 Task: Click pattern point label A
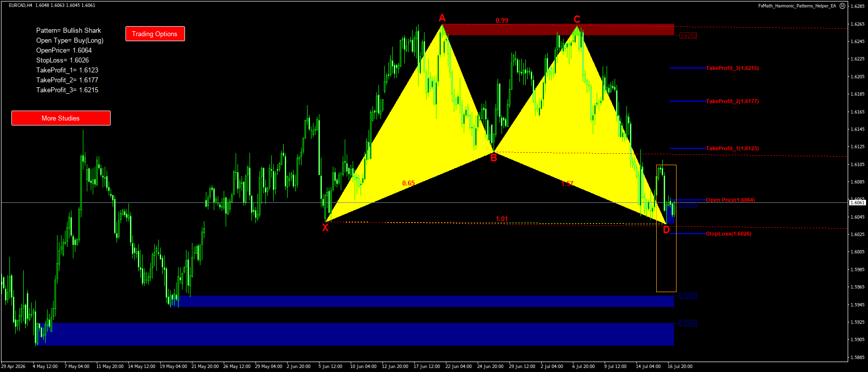[x=442, y=18]
